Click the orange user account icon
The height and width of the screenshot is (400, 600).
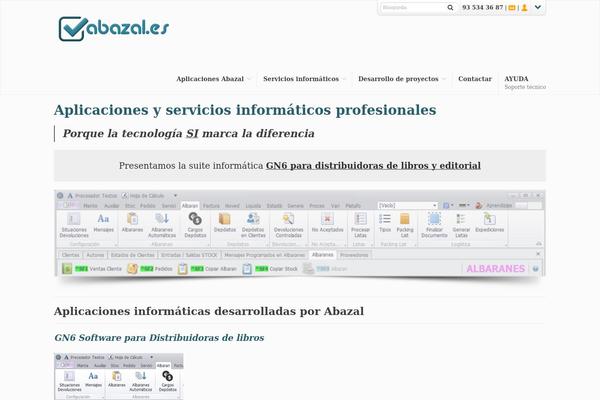[x=524, y=7]
